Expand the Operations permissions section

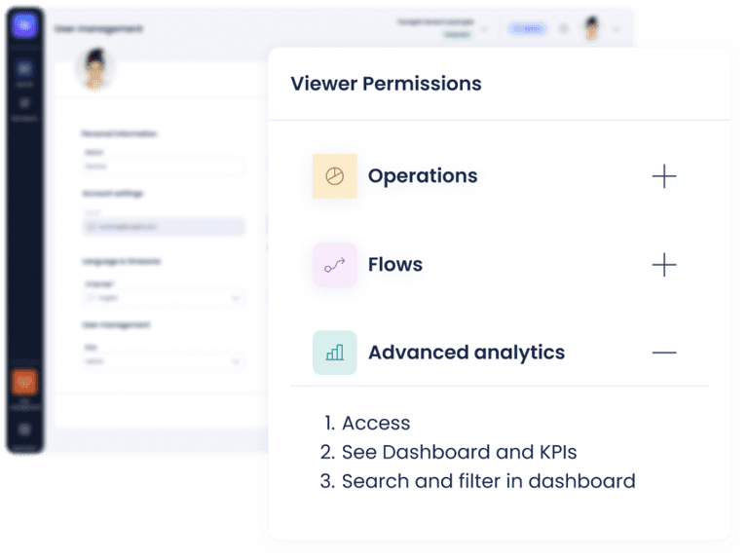pyautogui.click(x=663, y=176)
